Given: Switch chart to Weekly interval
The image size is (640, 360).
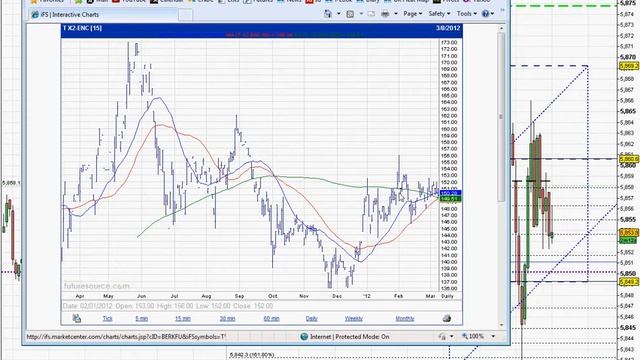Looking at the screenshot, I should coord(353,319).
